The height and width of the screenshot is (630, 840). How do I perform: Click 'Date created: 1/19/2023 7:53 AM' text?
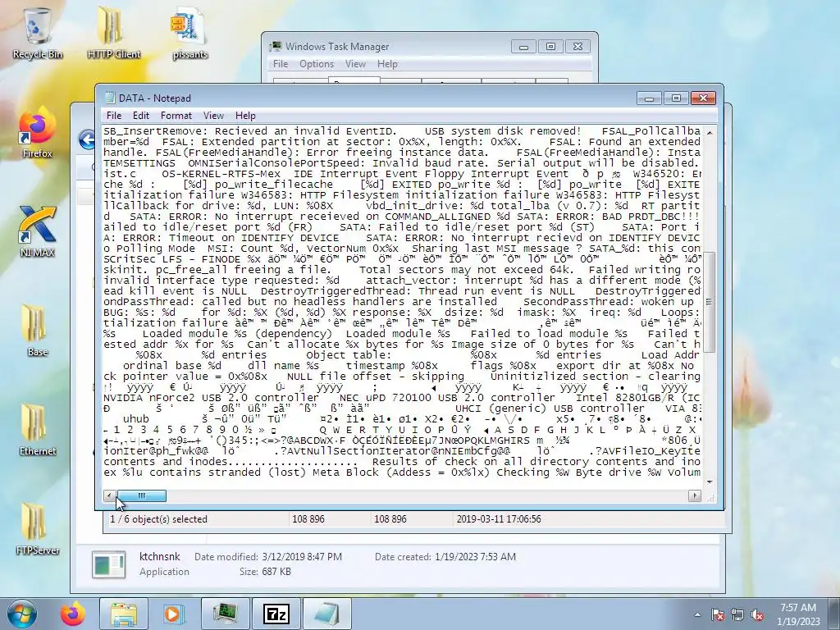[445, 557]
